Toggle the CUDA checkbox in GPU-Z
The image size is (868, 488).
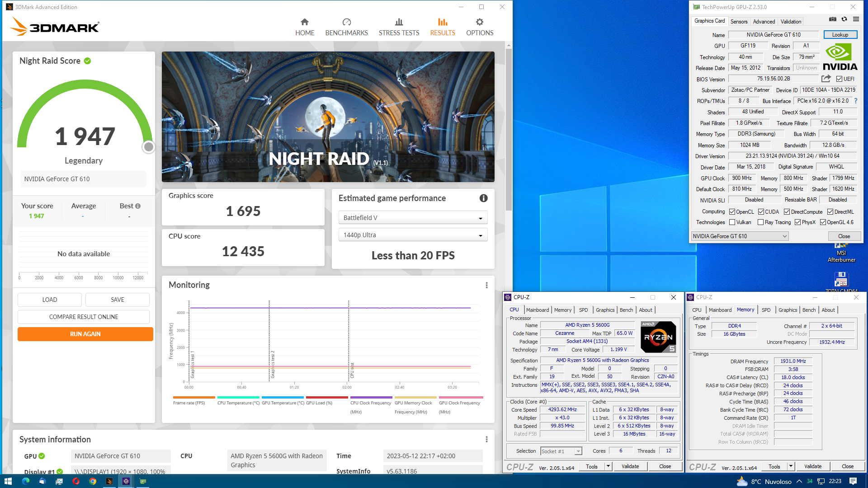tap(761, 211)
